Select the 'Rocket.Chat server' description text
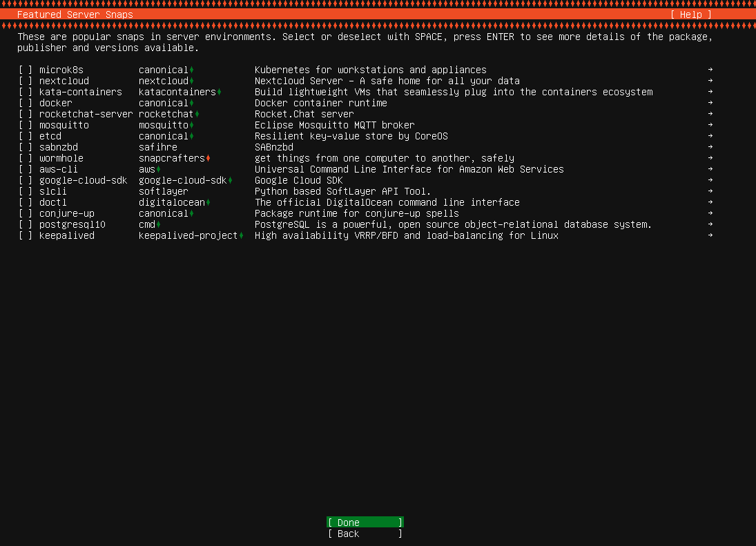The height and width of the screenshot is (546, 756). tap(304, 114)
